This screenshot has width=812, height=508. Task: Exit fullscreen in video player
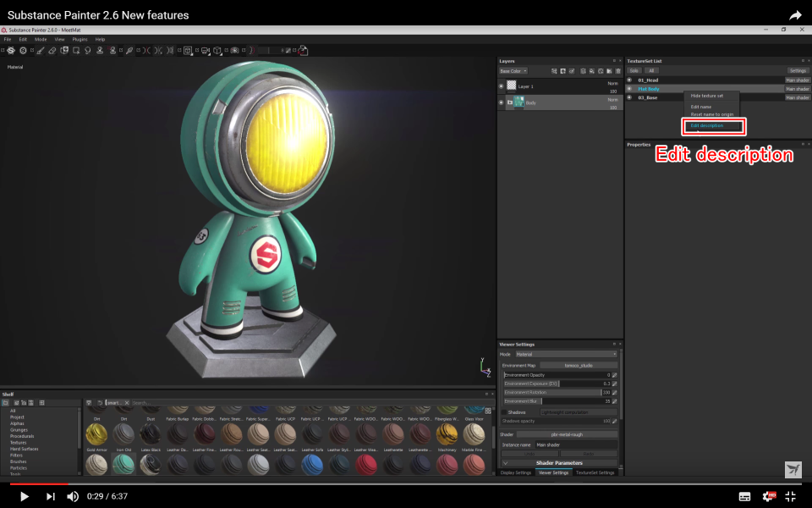click(x=791, y=497)
